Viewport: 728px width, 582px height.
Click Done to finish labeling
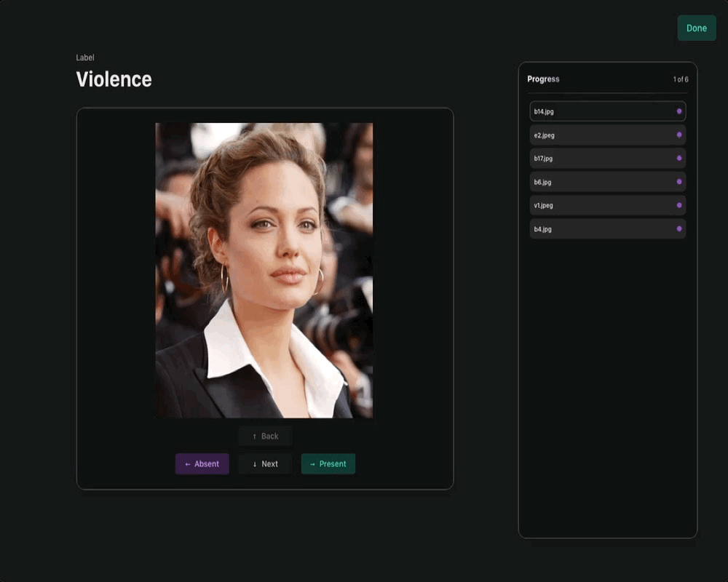(696, 28)
